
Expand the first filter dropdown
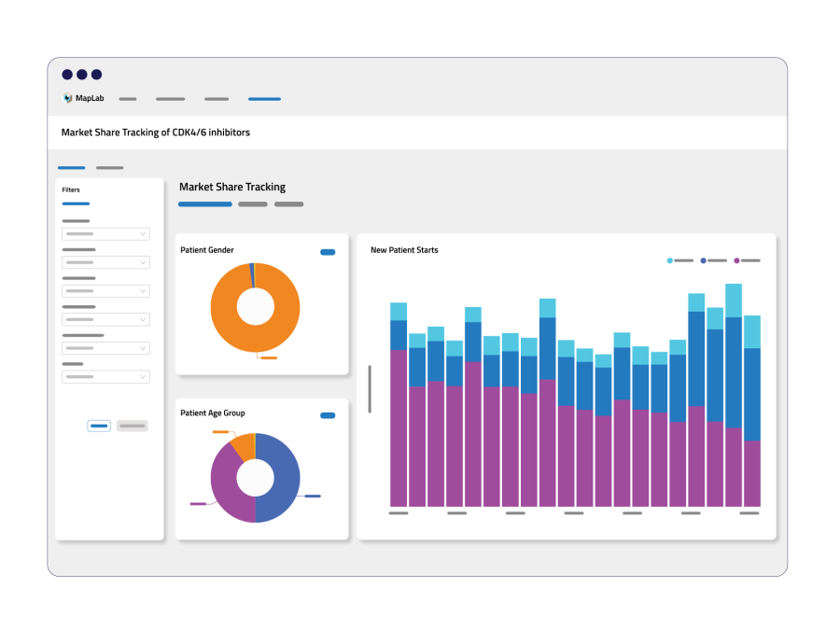(106, 234)
